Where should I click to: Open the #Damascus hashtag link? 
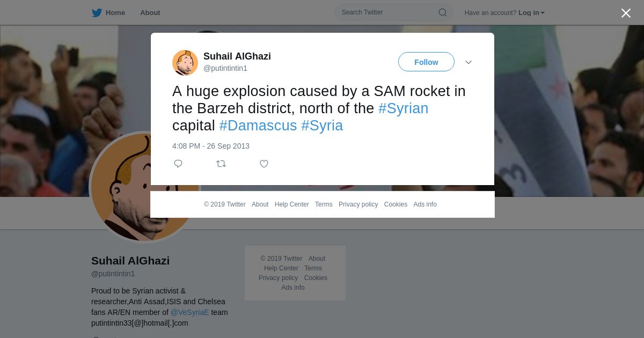point(258,126)
